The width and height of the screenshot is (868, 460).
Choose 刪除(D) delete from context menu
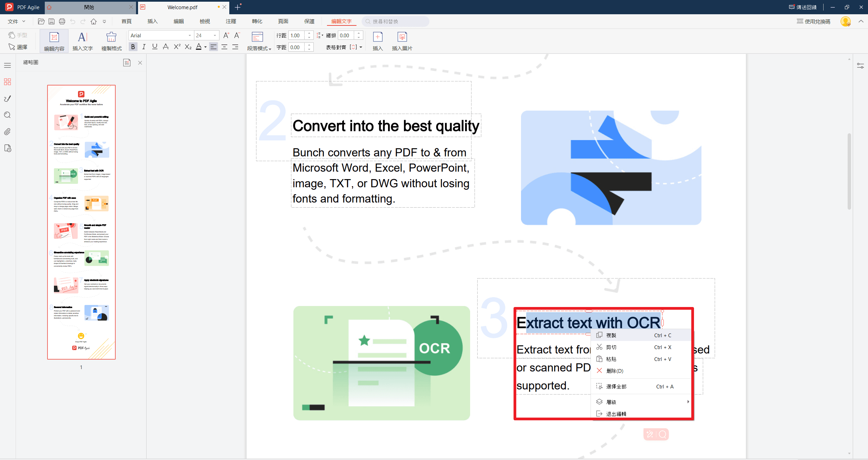(642, 371)
